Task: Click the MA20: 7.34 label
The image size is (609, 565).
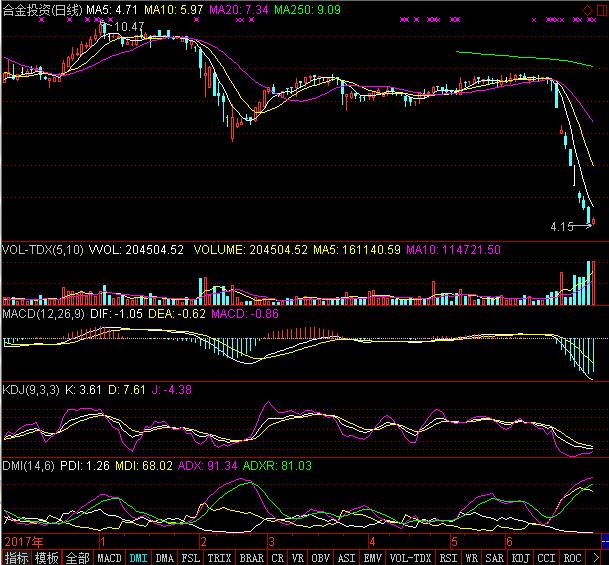Action: pos(238,10)
